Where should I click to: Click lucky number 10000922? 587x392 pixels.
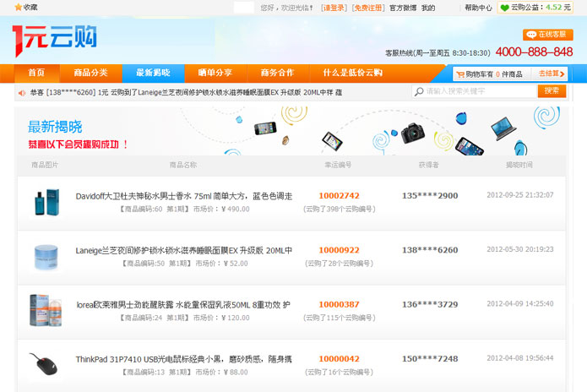click(x=340, y=250)
